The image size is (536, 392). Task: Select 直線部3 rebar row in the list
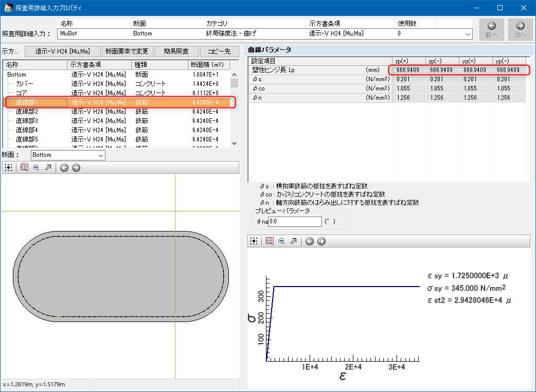(27, 121)
